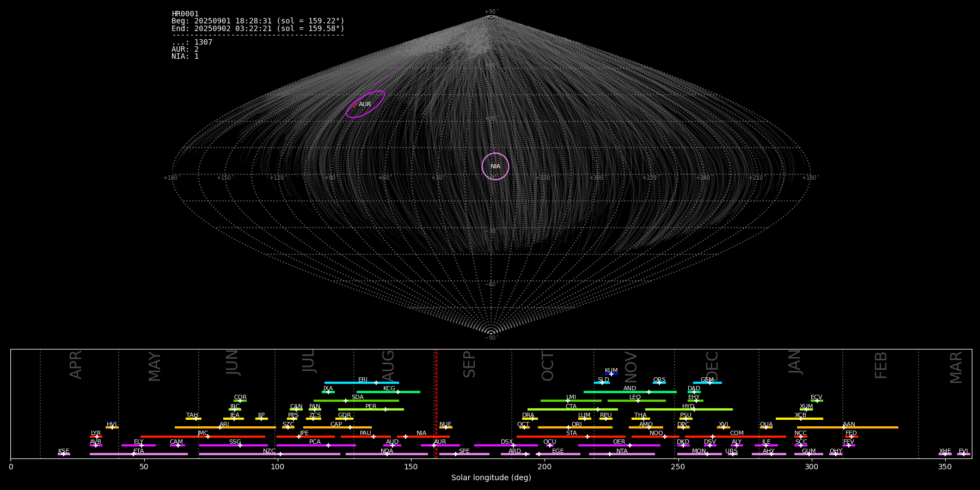
Task: Click the yellow XCB shower bar
Action: coord(799,419)
